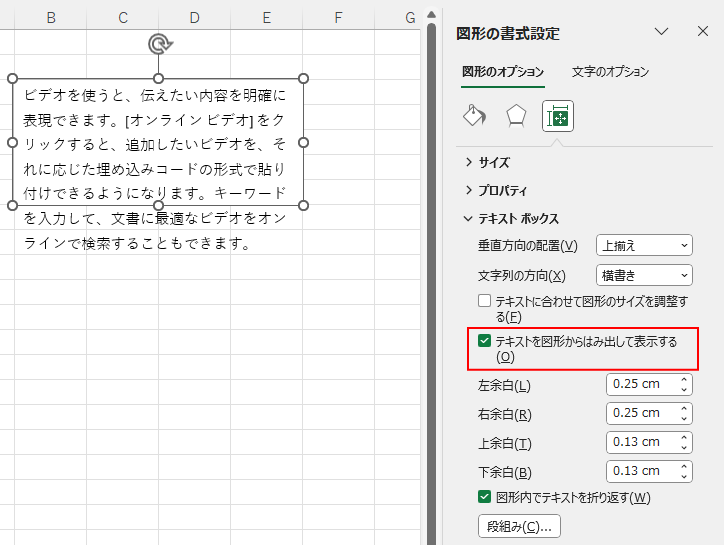
Task: Click overflowing text line ラインで検索することもできます
Action: click(x=137, y=243)
